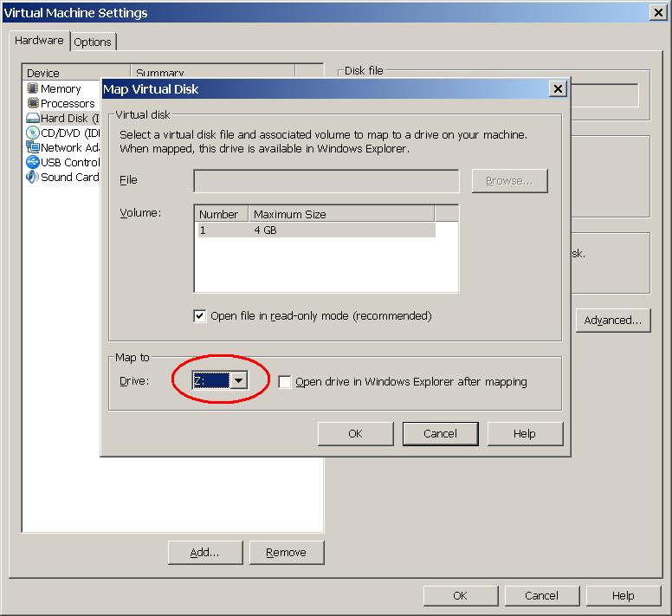
Task: Select the Hardware tab
Action: pos(39,41)
